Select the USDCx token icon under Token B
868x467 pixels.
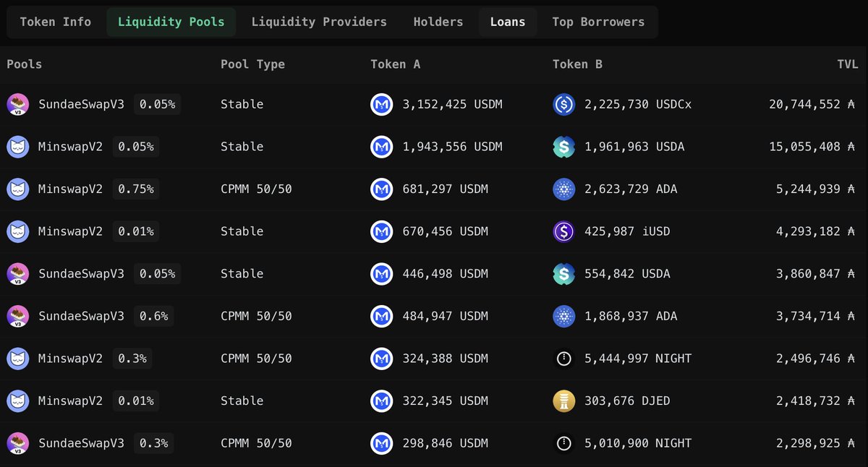[x=563, y=104]
